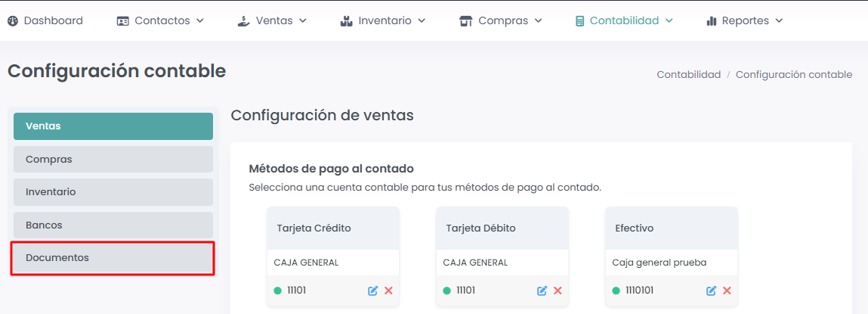Open the Contabilidad top menu
868x314 pixels.
pos(623,21)
